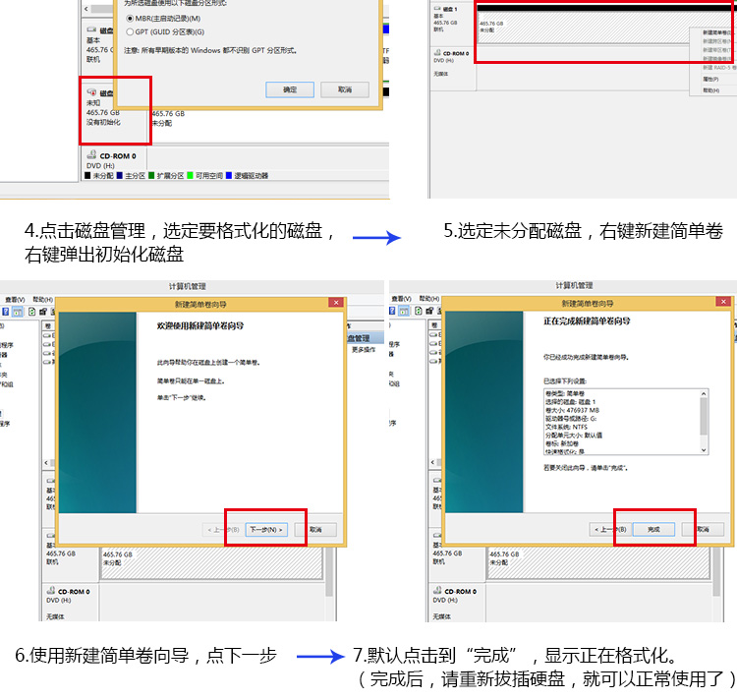The image size is (737, 700).
Task: Open 查看(V) menu in the completing wizard window
Action: [401, 299]
